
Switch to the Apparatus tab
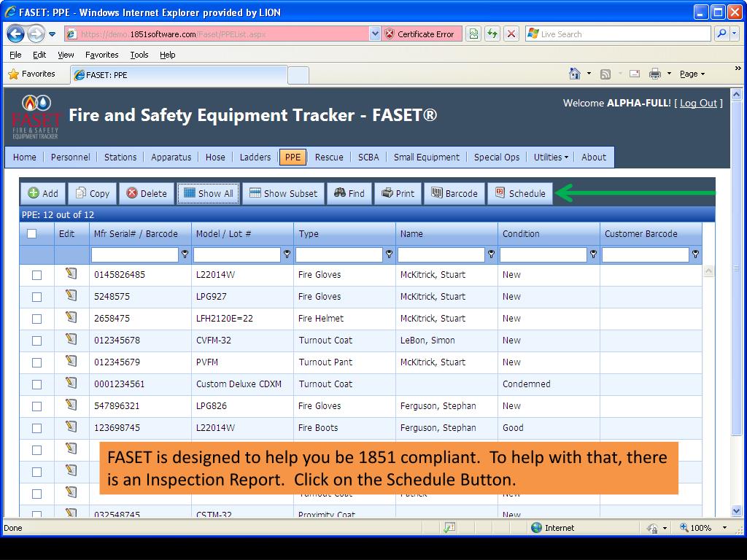171,157
